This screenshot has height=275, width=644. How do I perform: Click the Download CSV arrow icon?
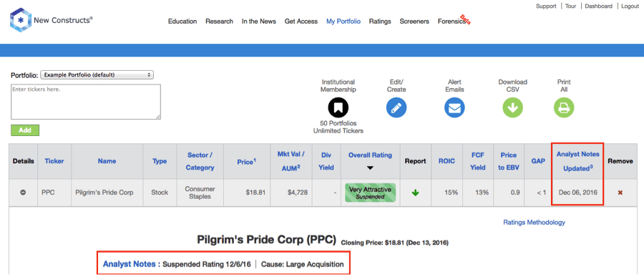[512, 108]
